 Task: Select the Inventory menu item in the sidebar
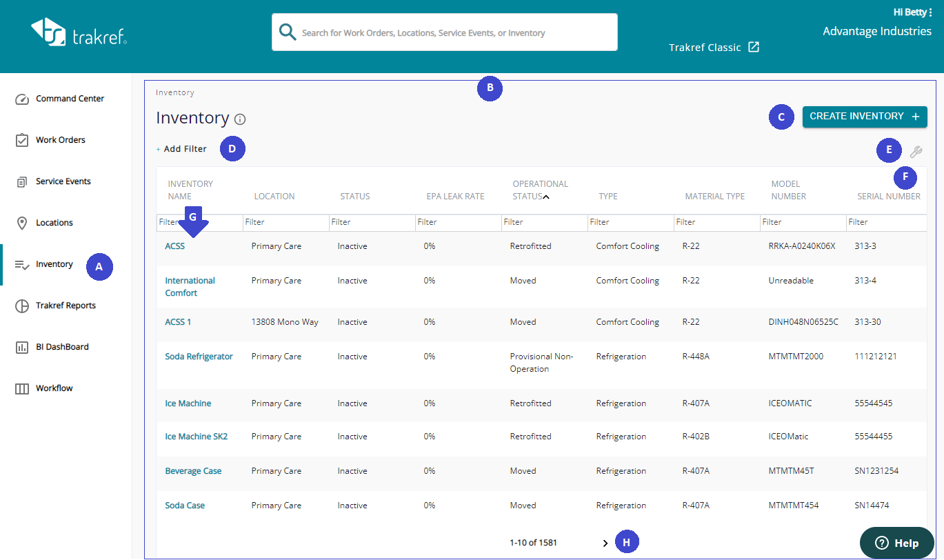(54, 264)
